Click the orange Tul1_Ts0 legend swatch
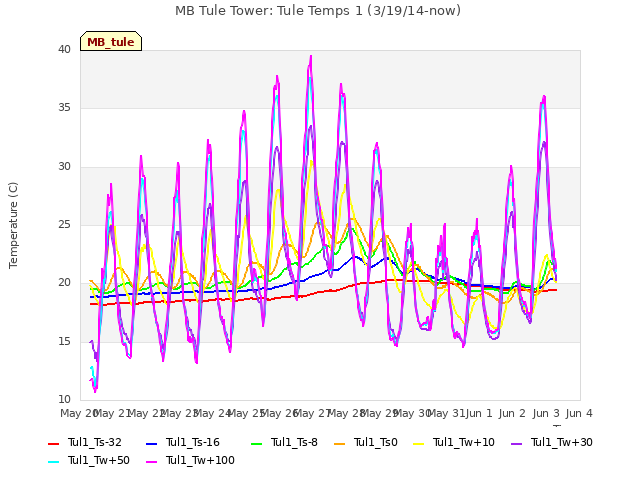This screenshot has height=480, width=640. tap(339, 444)
